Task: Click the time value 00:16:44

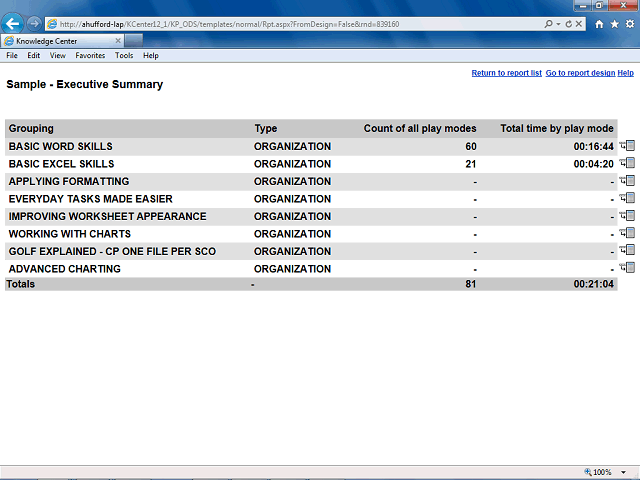Action: pyautogui.click(x=593, y=146)
